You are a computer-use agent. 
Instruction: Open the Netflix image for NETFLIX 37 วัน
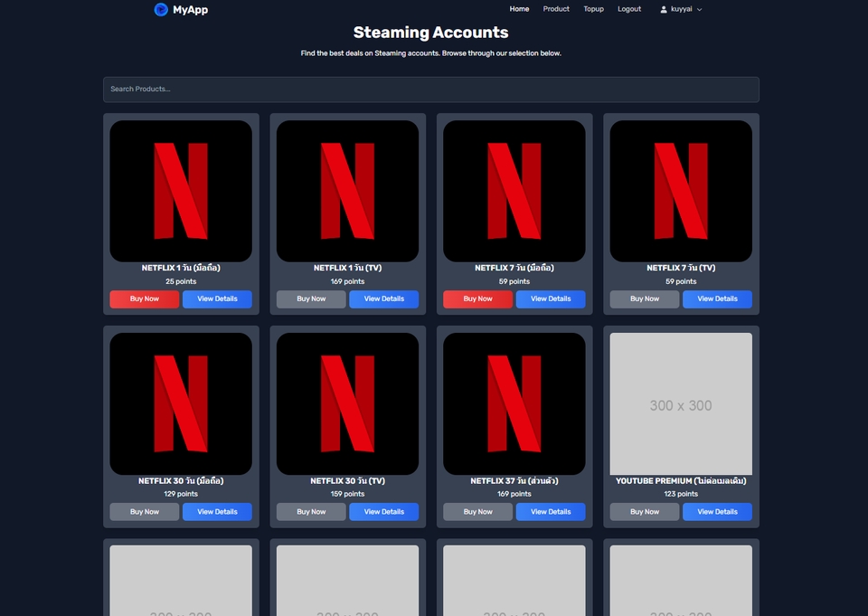coord(514,403)
